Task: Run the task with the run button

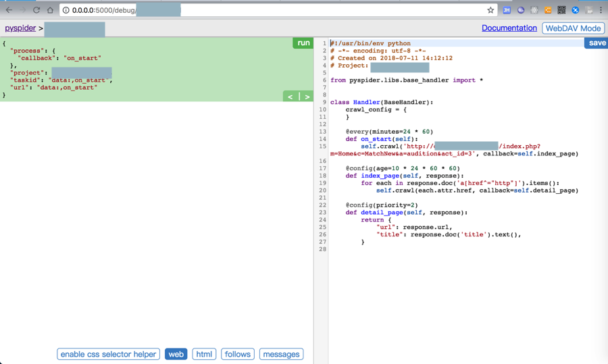Action: (x=303, y=43)
